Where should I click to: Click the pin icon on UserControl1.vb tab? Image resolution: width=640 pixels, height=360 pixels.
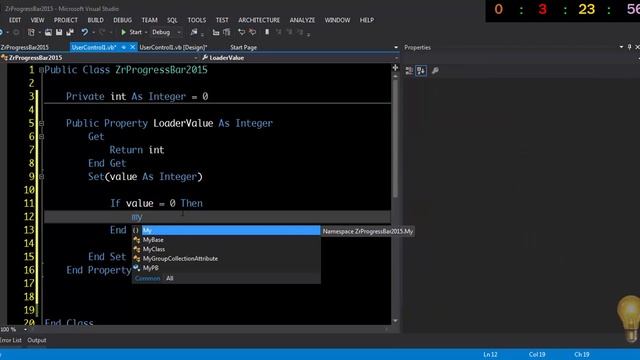pyautogui.click(x=124, y=47)
